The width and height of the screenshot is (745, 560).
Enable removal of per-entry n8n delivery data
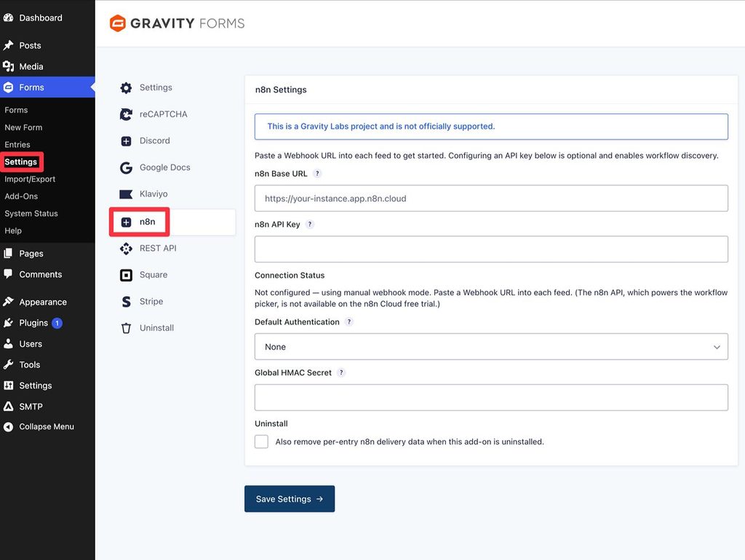261,441
